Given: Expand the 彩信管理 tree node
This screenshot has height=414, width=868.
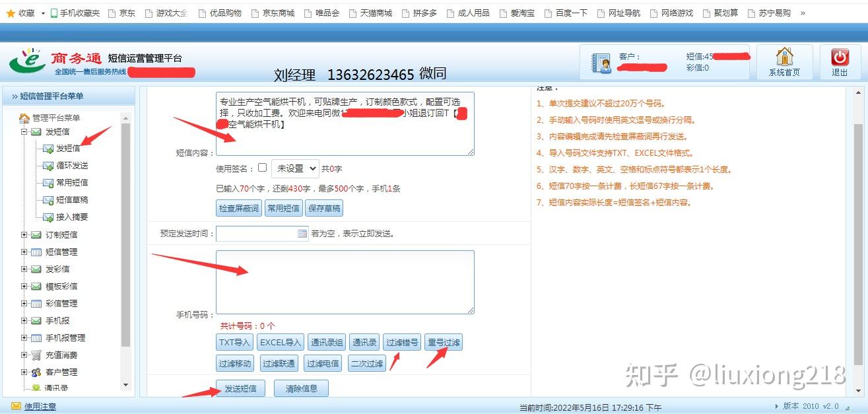Looking at the screenshot, I should pyautogui.click(x=24, y=304).
